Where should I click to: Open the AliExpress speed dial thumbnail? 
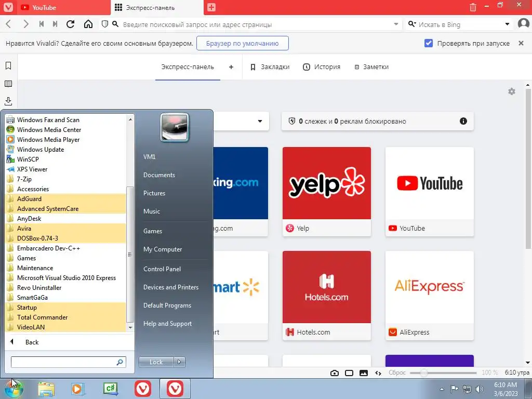tap(429, 296)
